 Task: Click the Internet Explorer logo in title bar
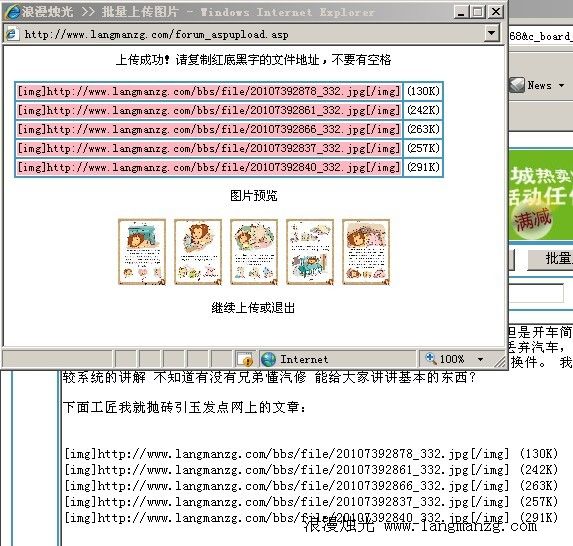click(12, 12)
